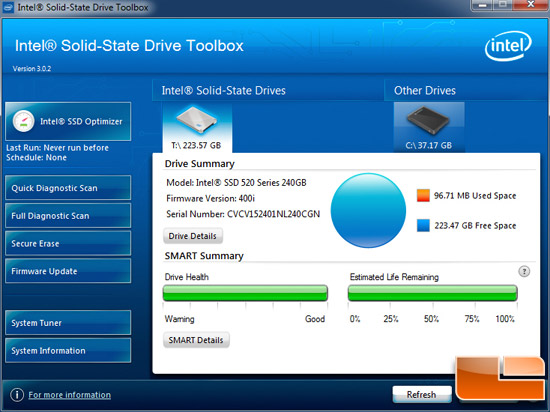Launch System Tuner
550x412 pixels.
68,323
